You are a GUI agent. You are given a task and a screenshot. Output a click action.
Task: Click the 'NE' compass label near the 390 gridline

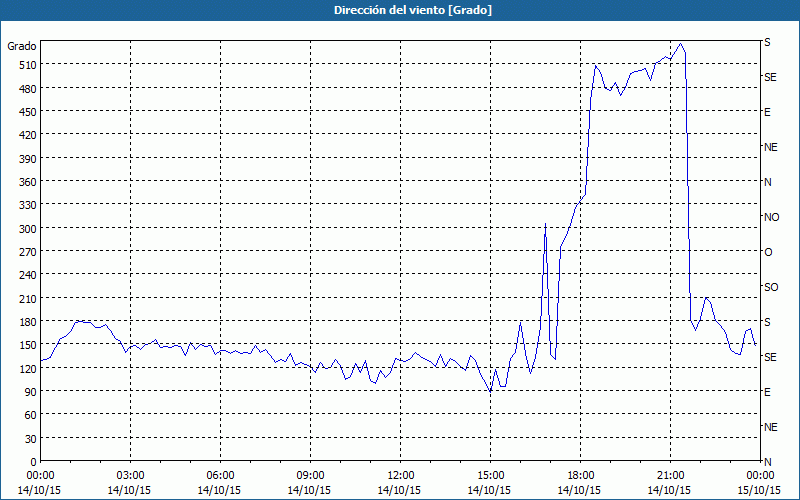[771, 147]
